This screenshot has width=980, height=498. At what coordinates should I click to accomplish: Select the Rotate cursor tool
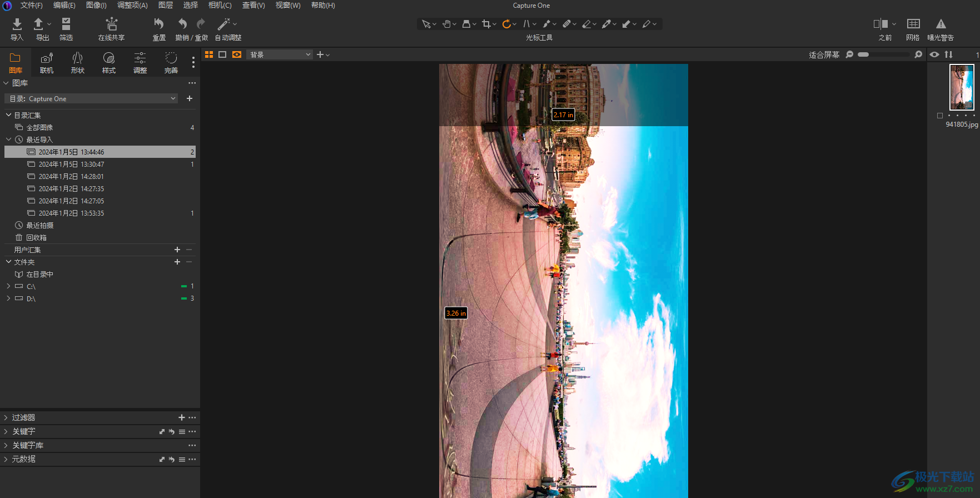click(506, 24)
